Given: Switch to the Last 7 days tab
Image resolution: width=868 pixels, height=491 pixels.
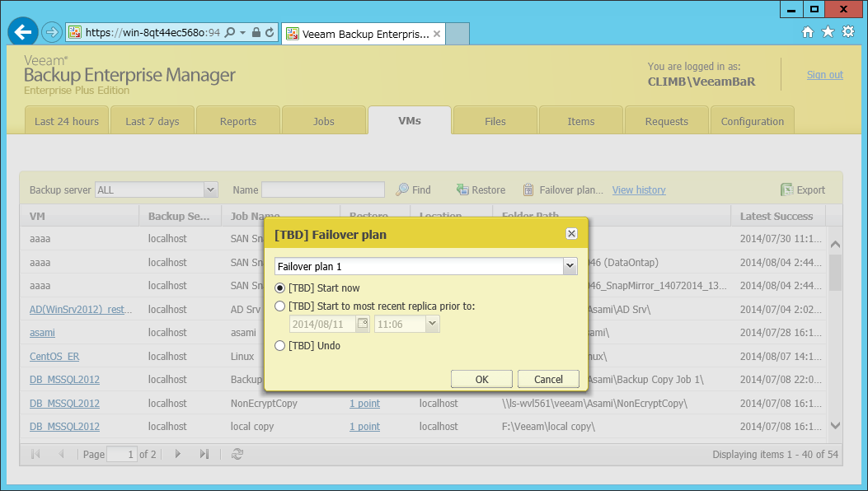Looking at the screenshot, I should pyautogui.click(x=152, y=121).
